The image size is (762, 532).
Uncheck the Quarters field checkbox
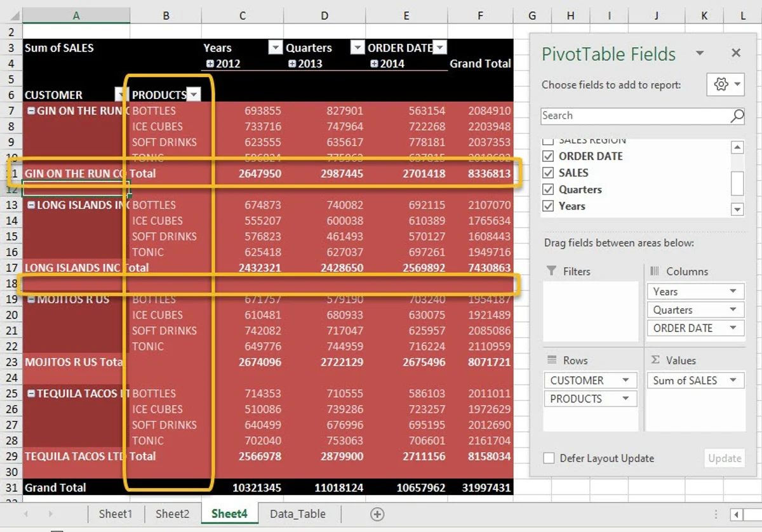[x=548, y=189]
